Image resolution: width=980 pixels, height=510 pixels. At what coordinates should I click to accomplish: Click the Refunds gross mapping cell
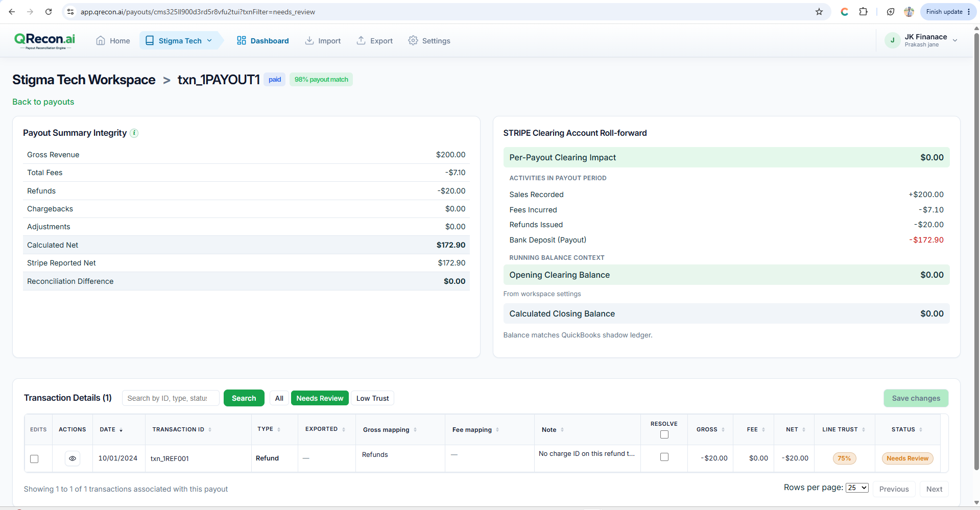(x=375, y=455)
